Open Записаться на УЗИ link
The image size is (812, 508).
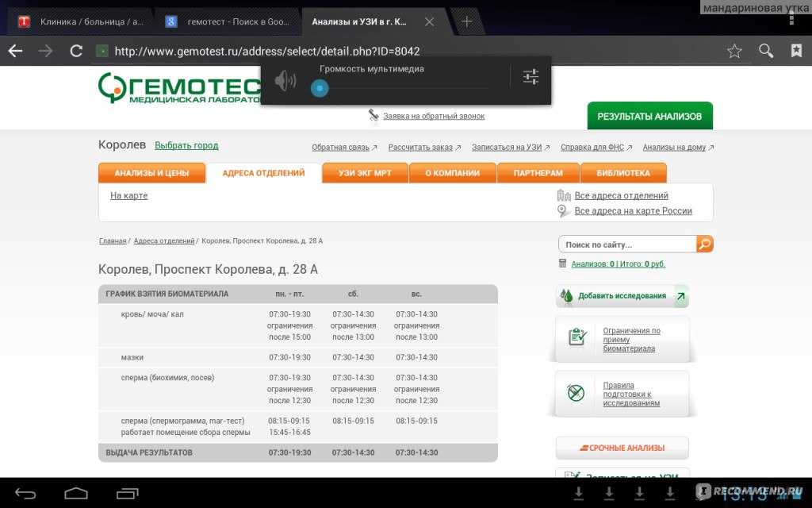click(507, 147)
